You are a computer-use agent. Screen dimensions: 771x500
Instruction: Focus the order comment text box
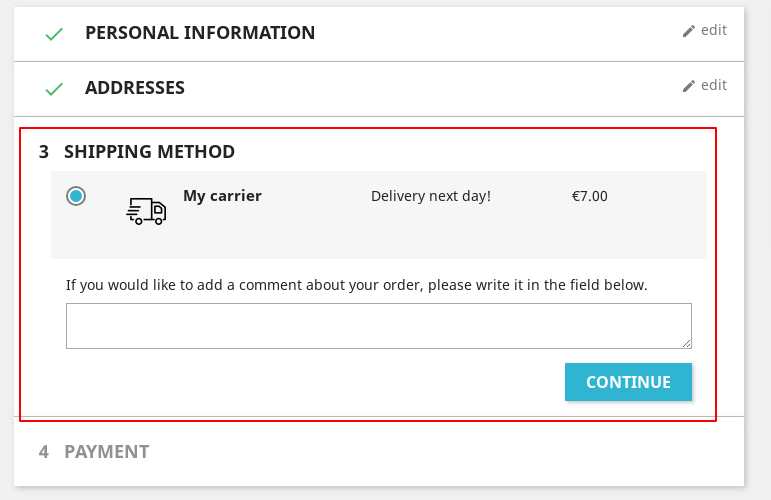click(x=378, y=326)
